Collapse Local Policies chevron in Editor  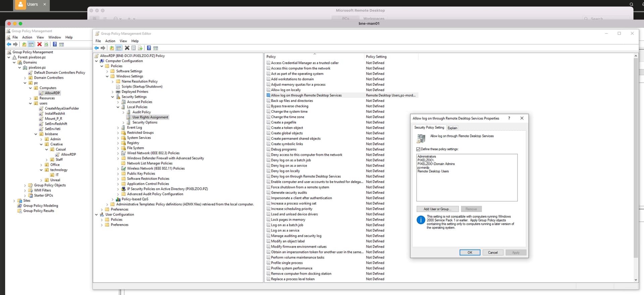[118, 107]
